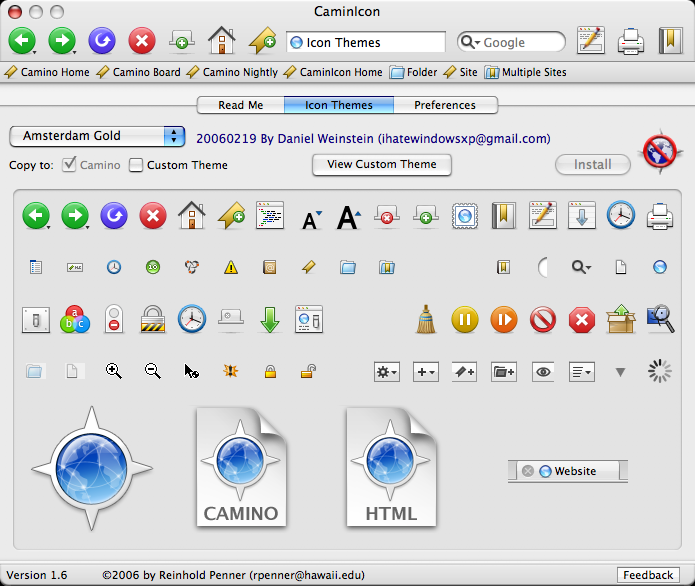
Task: Select the Icon Themes tab
Action: [339, 105]
